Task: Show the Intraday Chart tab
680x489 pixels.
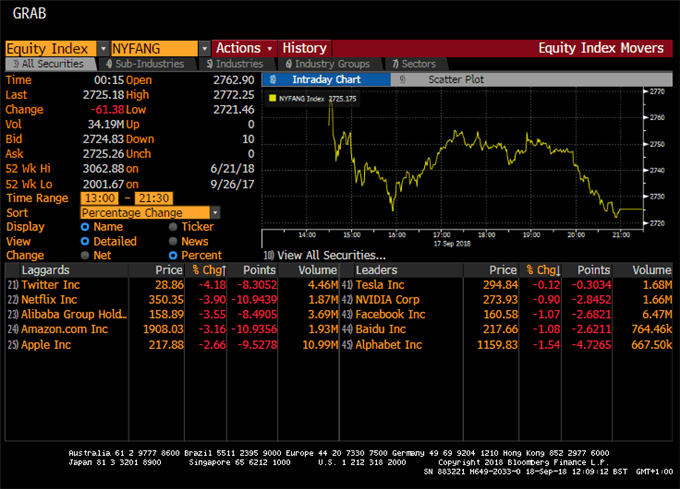Action: 326,79
